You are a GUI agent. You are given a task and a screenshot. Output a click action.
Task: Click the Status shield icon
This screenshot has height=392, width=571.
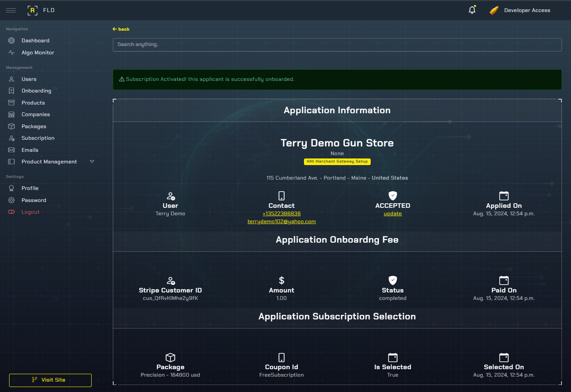coord(393,280)
